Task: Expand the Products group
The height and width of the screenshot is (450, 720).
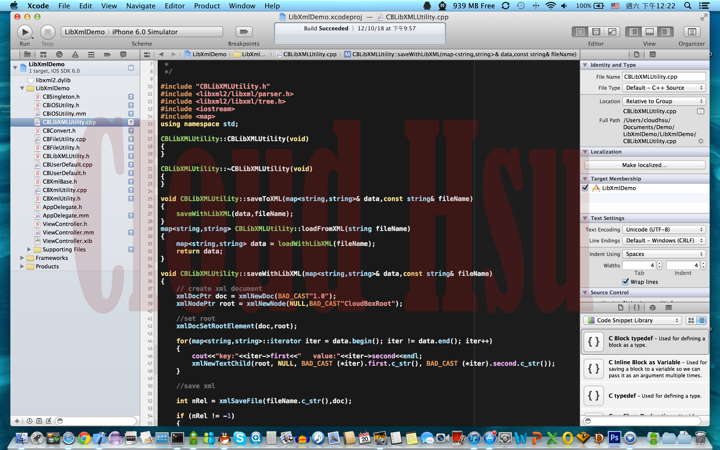Action: (x=22, y=266)
